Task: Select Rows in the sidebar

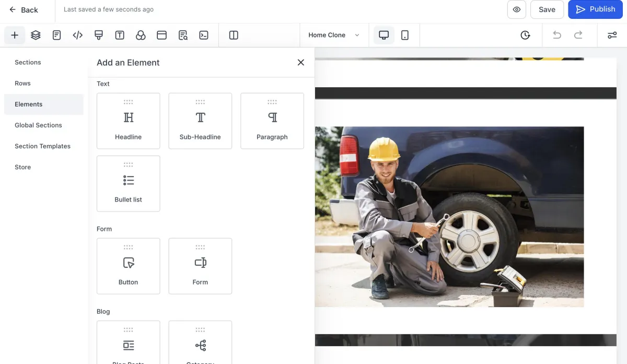Action: pos(44,83)
